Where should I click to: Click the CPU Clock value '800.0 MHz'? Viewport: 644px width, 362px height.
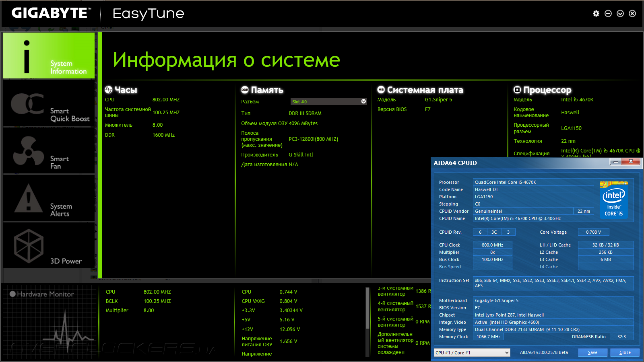coord(493,245)
